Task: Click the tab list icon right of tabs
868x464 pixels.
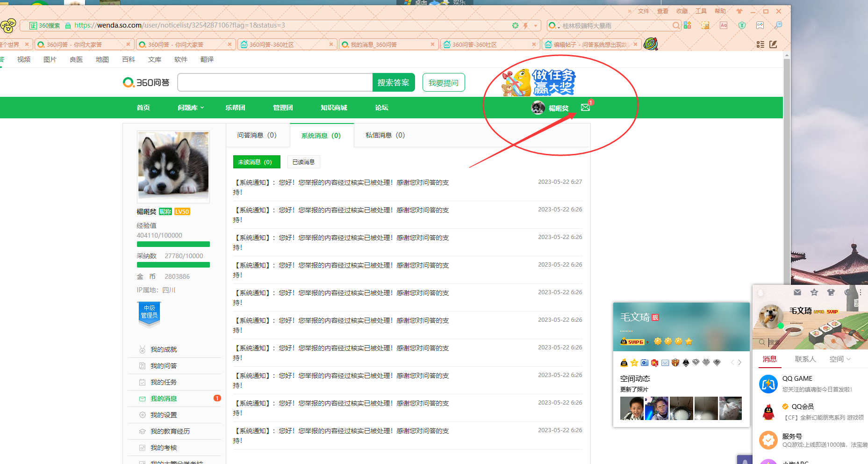Action: coord(760,44)
